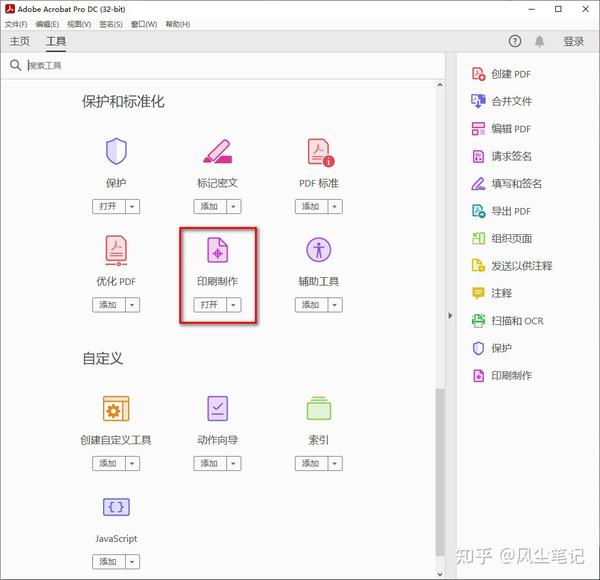Expand the dropdown arrow next to 保护 打开
The width and height of the screenshot is (600, 580).
pyautogui.click(x=132, y=207)
